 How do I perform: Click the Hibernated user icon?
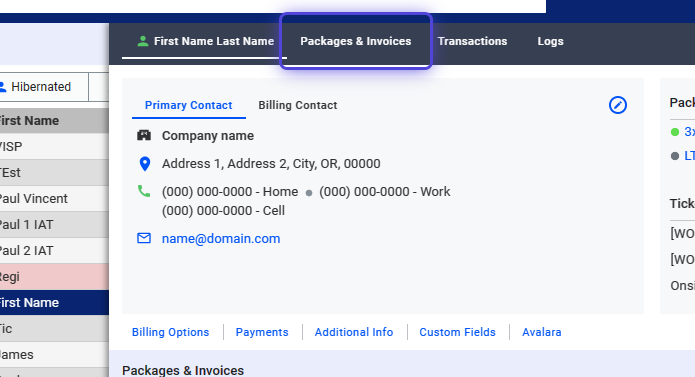click(2, 87)
